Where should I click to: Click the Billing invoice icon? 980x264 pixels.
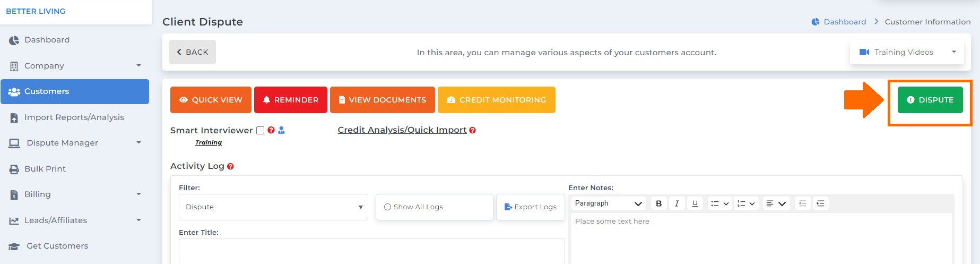coord(14,194)
